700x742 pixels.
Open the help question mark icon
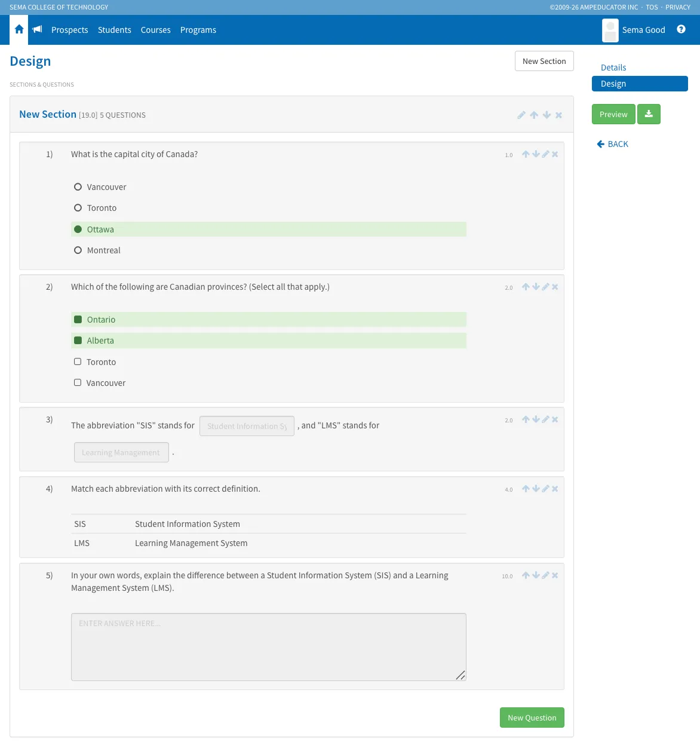tap(681, 29)
